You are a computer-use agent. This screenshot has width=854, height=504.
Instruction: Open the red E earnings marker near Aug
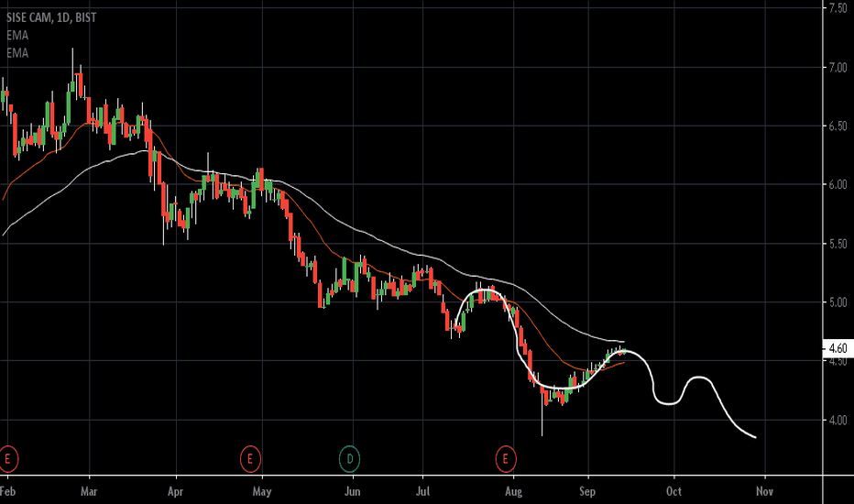tap(506, 459)
